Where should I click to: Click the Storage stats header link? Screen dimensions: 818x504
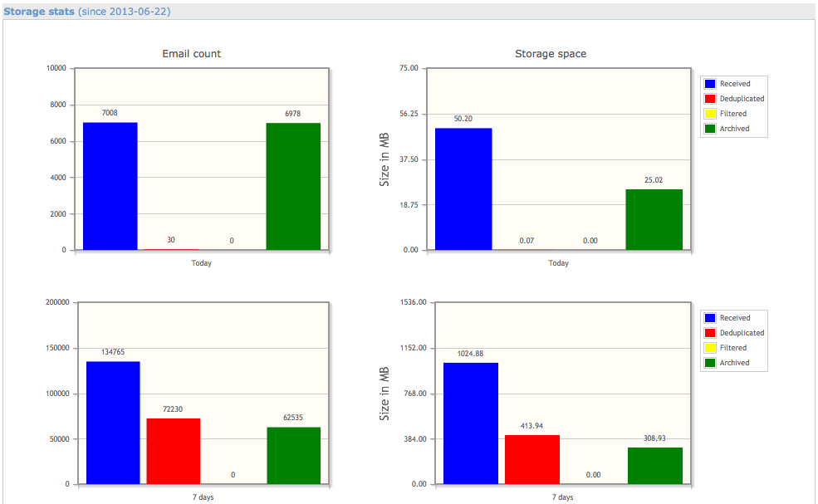[39, 12]
